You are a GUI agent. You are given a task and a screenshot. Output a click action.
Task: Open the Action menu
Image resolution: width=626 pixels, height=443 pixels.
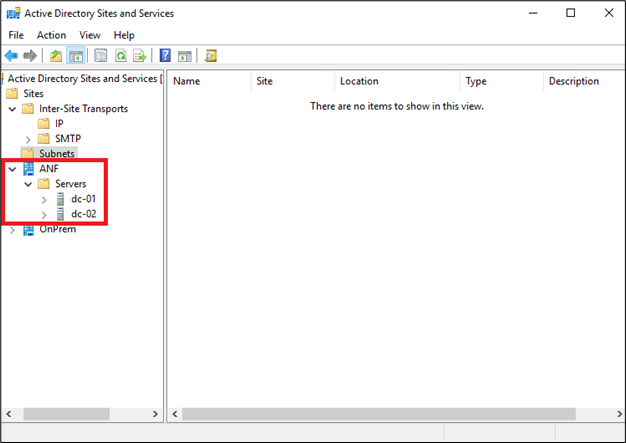pyautogui.click(x=52, y=35)
